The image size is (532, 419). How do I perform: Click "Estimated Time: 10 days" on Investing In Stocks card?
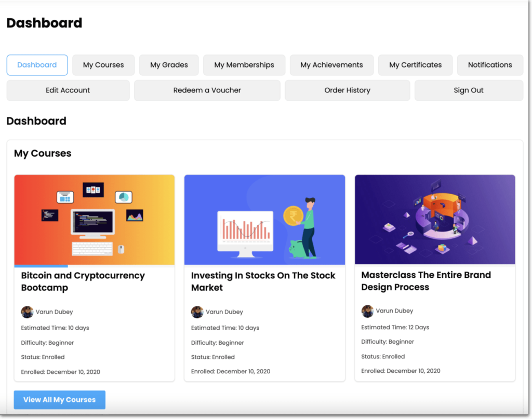(x=225, y=328)
